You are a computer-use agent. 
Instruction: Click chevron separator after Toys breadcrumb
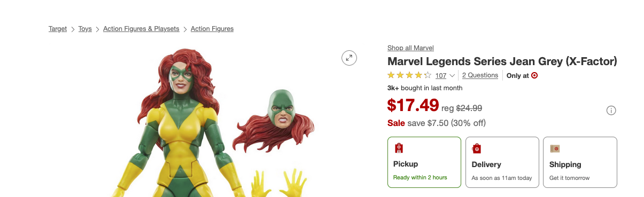coord(97,29)
